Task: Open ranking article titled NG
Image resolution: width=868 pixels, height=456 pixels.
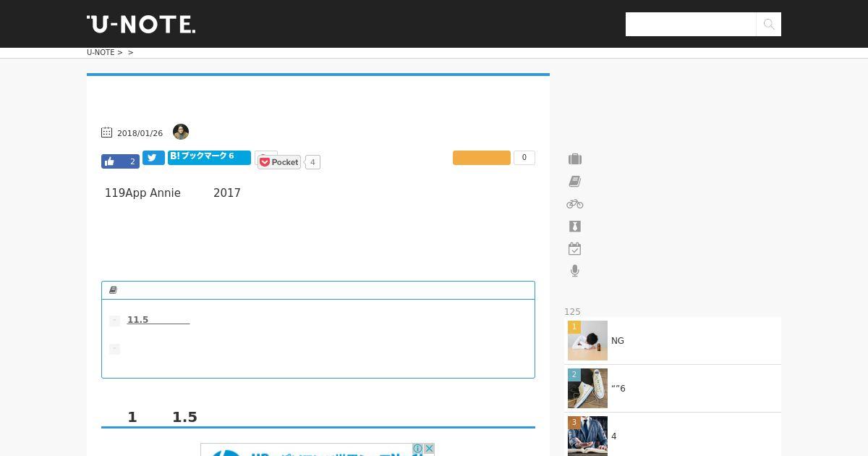Action: pos(618,341)
